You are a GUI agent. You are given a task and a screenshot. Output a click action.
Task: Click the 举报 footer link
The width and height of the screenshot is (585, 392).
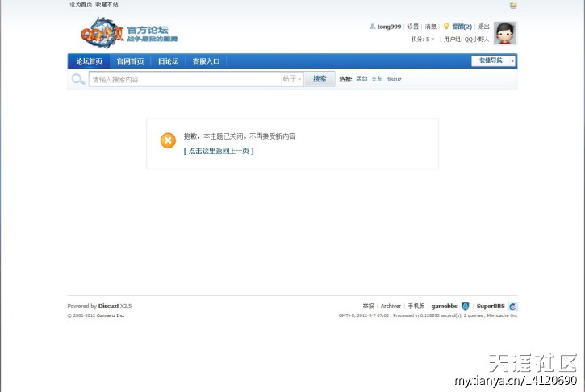[368, 306]
